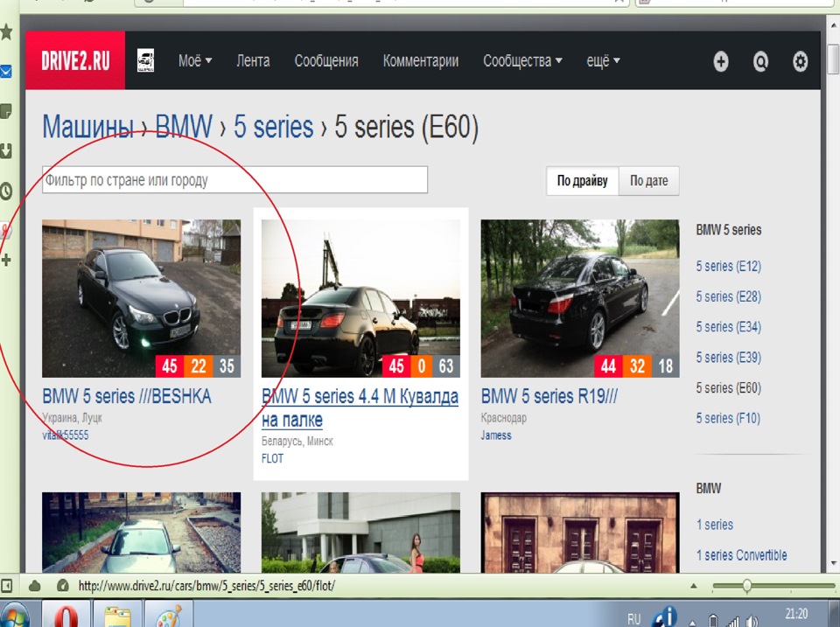Open the settings gear icon in header

[800, 61]
